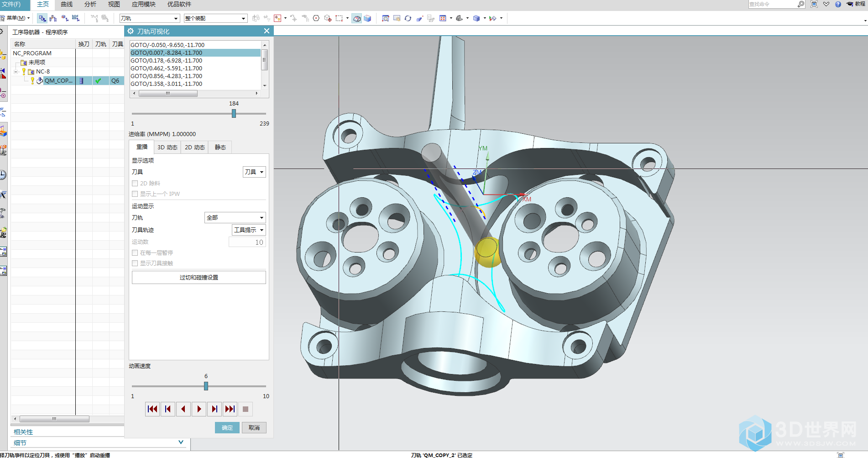The image size is (868, 458).
Task: Rewind to start of tool path
Action: tap(152, 409)
